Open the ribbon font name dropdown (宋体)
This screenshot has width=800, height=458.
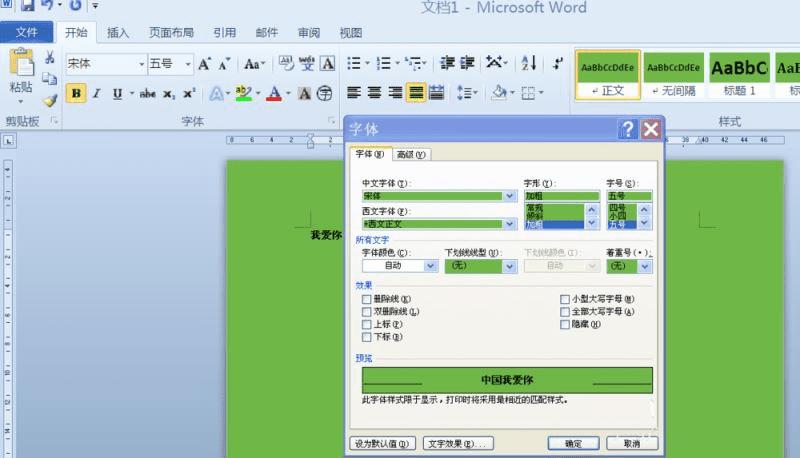(x=142, y=64)
